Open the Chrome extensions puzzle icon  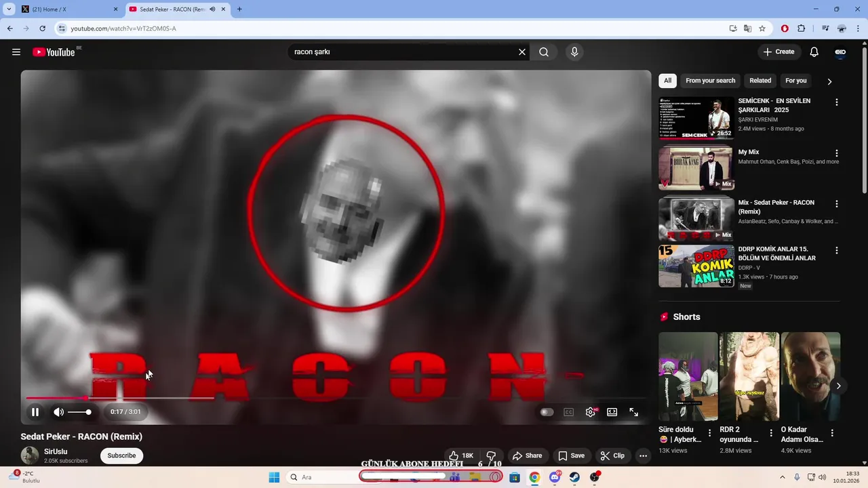801,28
